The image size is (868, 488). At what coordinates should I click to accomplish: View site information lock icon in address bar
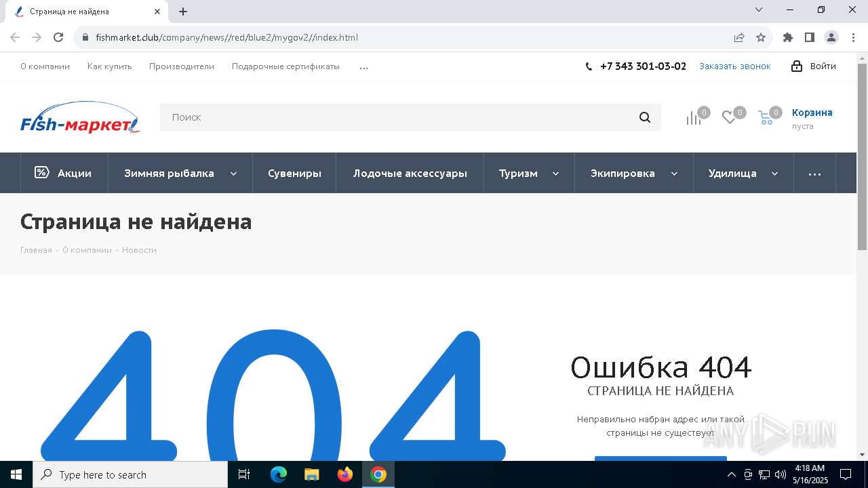pyautogui.click(x=85, y=37)
